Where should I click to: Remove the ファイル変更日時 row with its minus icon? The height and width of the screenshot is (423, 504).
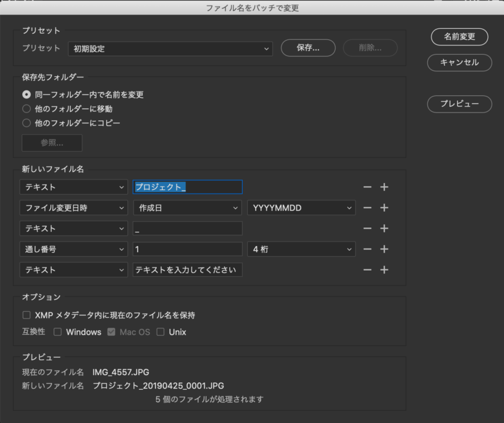click(368, 208)
